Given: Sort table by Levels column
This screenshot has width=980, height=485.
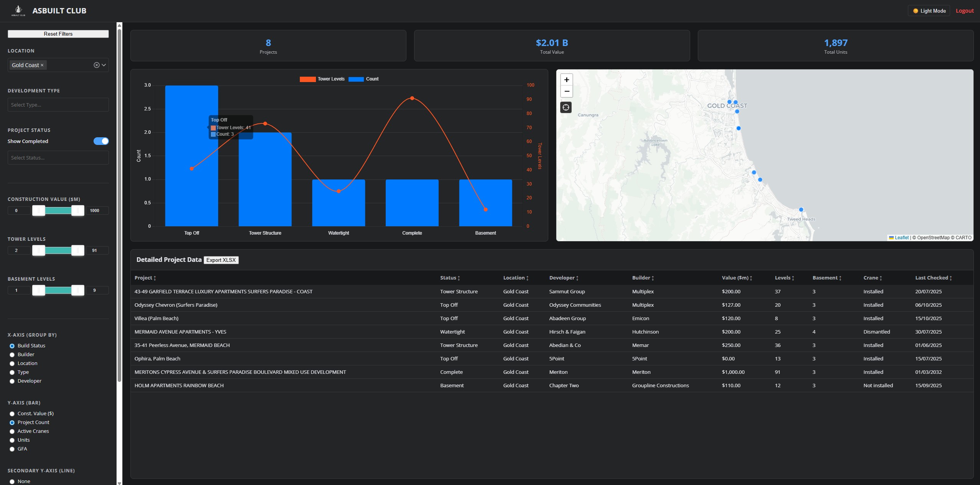Looking at the screenshot, I should point(784,278).
